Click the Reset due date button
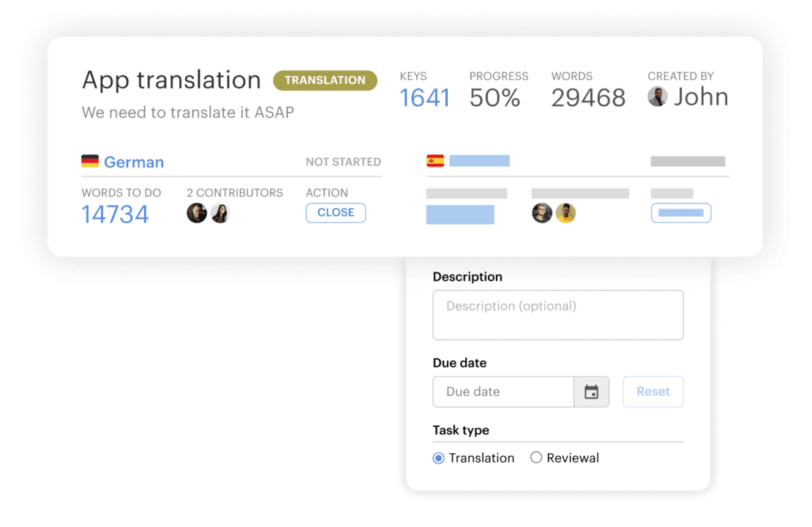This screenshot has width=812, height=527. 653,392
